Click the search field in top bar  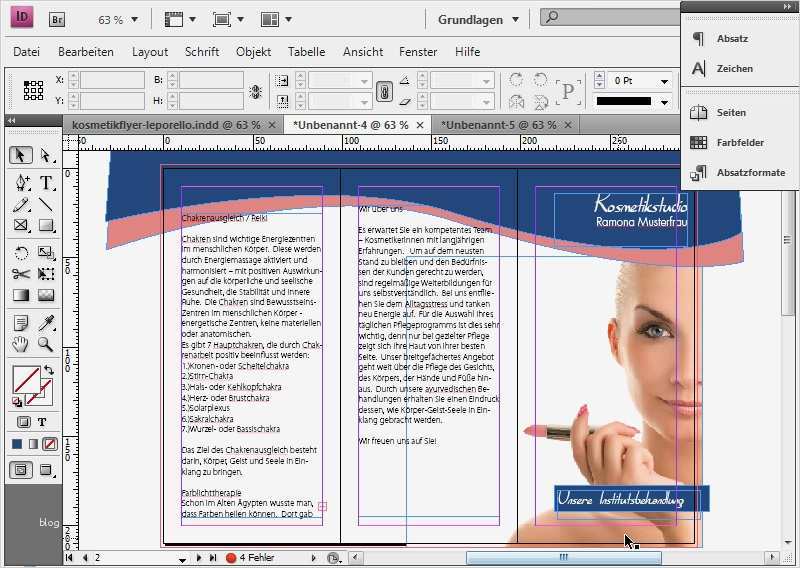pos(611,17)
